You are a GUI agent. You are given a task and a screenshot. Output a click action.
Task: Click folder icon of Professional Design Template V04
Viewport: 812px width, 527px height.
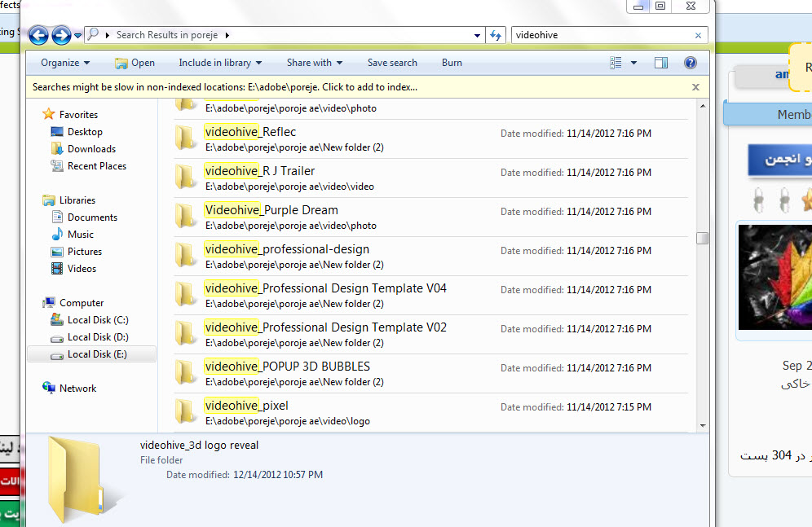point(185,294)
